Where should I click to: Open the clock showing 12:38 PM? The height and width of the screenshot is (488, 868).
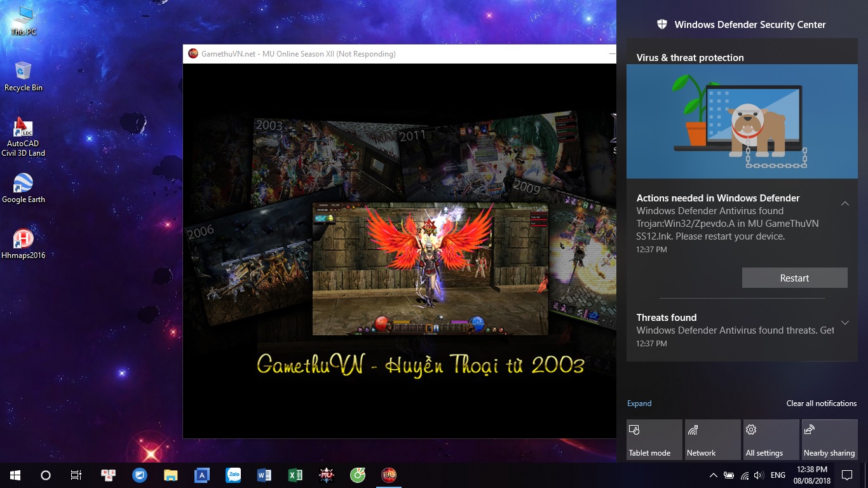811,475
